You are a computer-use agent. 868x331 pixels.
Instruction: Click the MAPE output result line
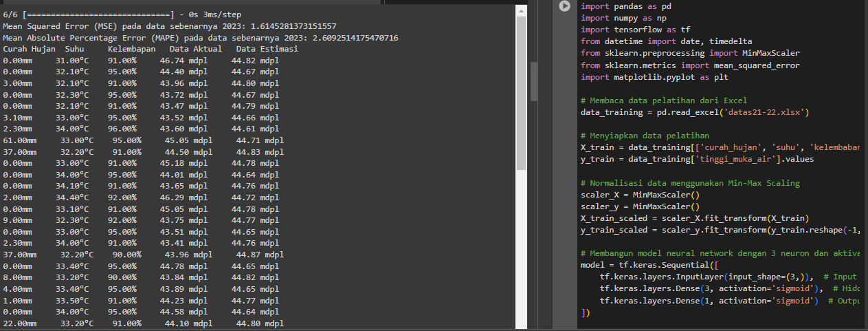pyautogui.click(x=200, y=38)
